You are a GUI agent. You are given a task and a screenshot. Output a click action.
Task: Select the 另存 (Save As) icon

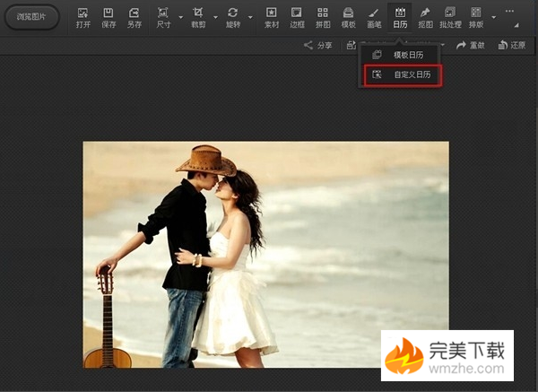click(134, 17)
